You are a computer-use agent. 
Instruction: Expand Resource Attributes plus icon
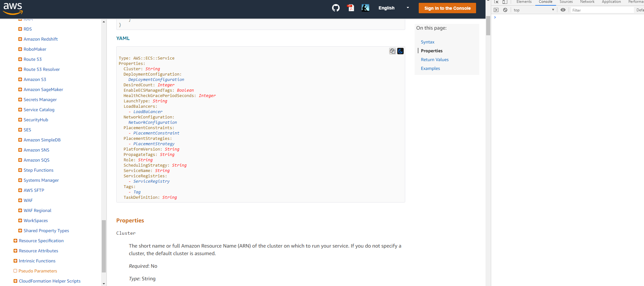(x=15, y=251)
